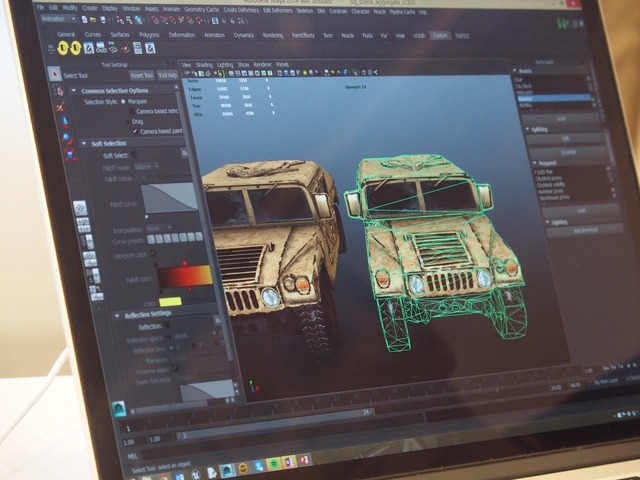Click the last script shelf icon
This screenshot has height=480, width=640.
pos(150,48)
